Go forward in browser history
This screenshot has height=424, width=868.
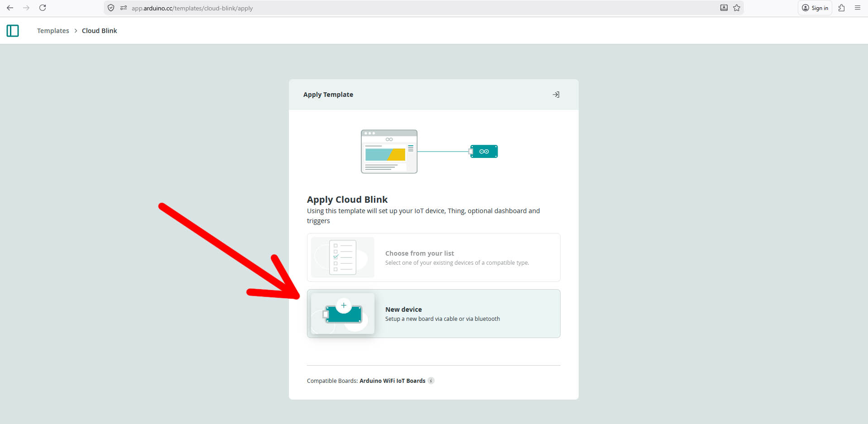[x=26, y=8]
